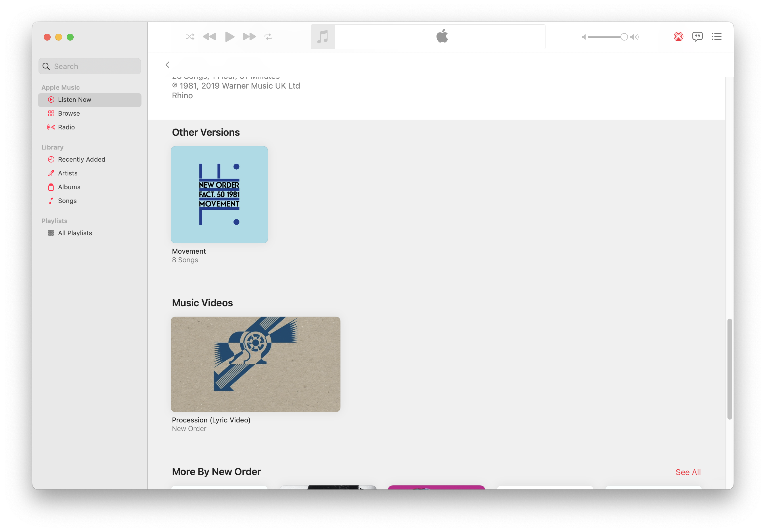Click the Albums stack icon

[x=51, y=187]
